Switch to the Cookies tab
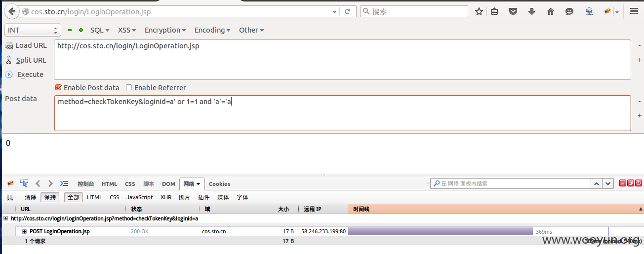The width and height of the screenshot is (644, 254). tap(220, 184)
